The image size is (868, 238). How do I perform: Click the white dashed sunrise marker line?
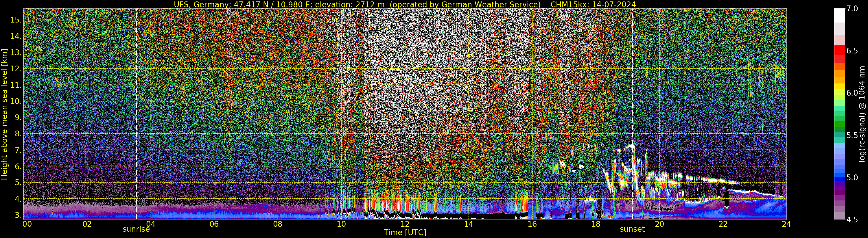(x=136, y=114)
